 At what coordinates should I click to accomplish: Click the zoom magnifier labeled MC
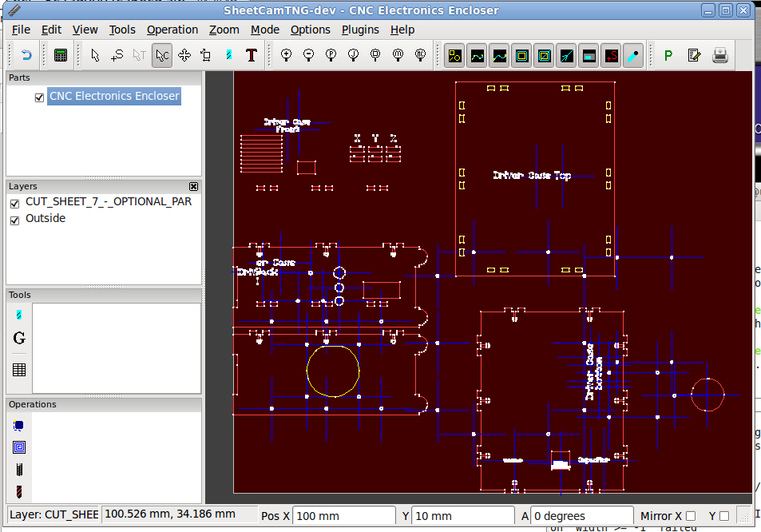(x=420, y=55)
